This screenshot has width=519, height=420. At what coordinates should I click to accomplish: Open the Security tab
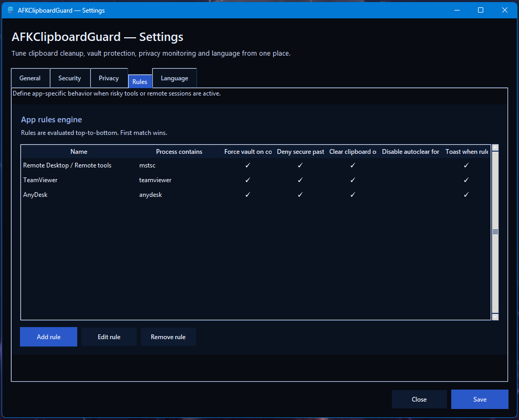[70, 78]
